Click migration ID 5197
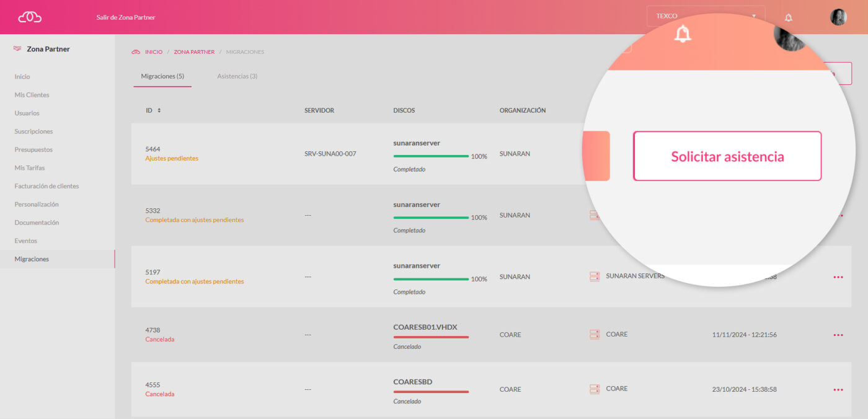 click(153, 272)
